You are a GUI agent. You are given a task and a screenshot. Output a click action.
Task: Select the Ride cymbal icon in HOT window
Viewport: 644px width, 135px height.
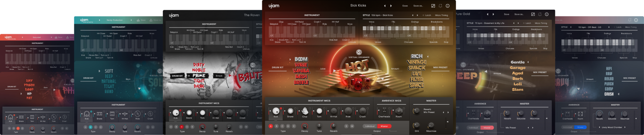(348, 111)
